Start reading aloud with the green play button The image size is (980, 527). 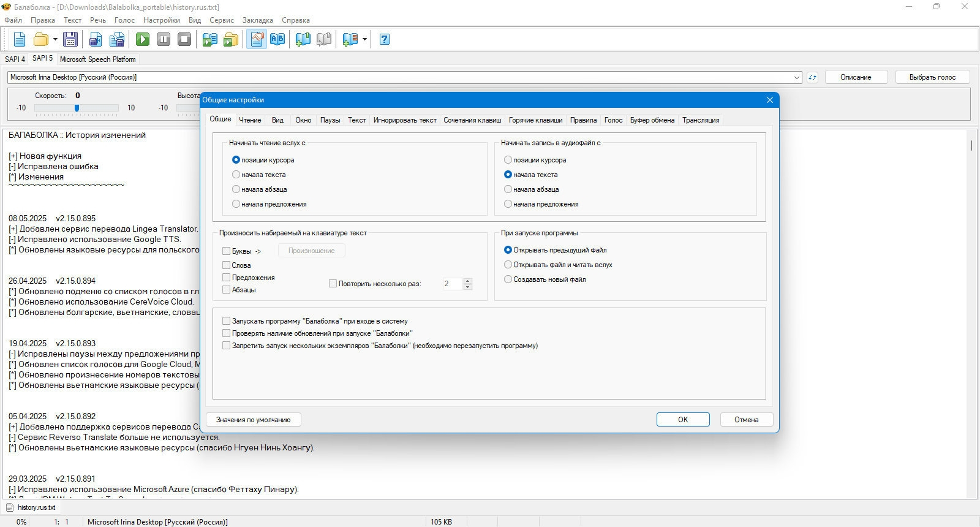143,40
